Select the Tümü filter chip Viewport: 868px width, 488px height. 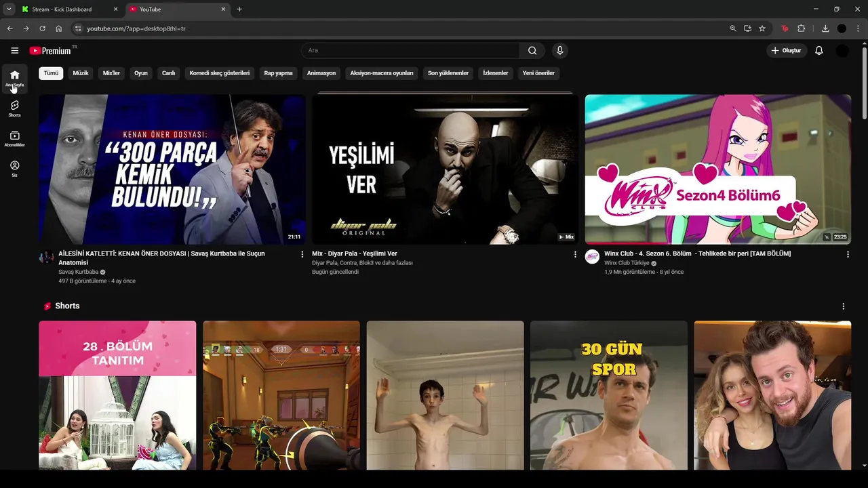(x=51, y=73)
